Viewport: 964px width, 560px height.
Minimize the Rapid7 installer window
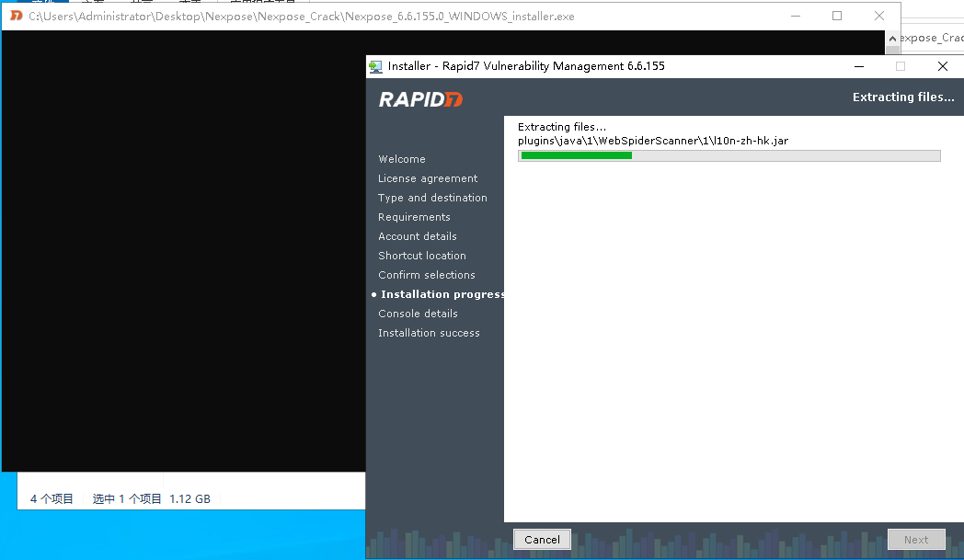(859, 66)
